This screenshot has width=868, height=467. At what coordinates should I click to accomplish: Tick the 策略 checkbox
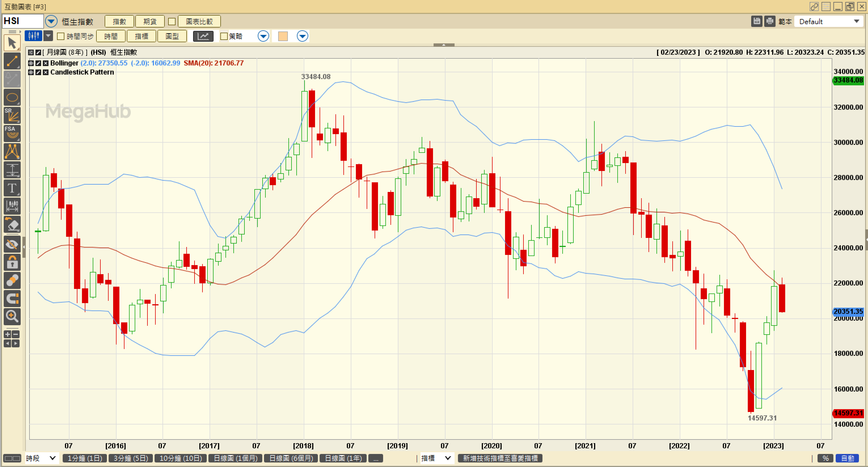coord(224,36)
